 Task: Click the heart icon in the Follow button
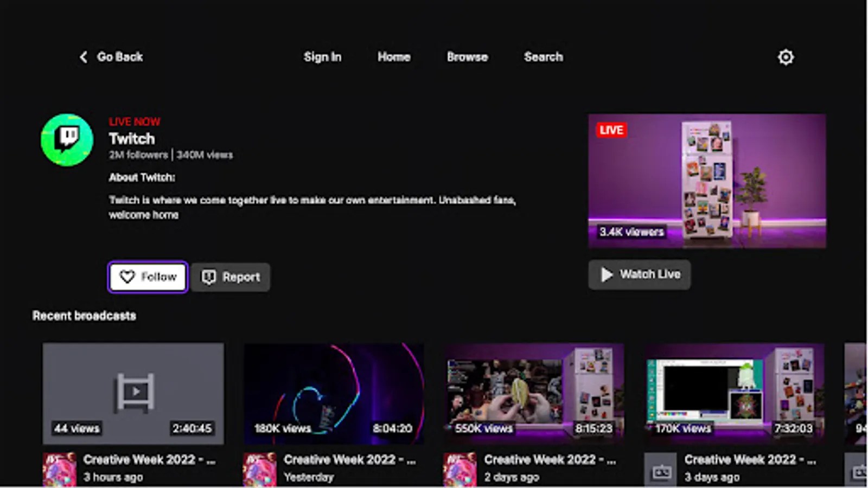coord(126,277)
